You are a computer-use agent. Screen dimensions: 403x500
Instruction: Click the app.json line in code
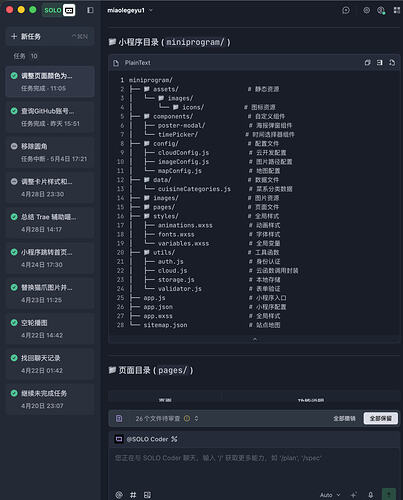tap(158, 307)
